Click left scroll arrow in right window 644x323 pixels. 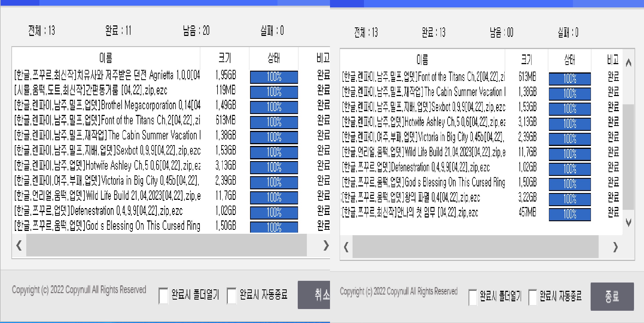pyautogui.click(x=346, y=247)
